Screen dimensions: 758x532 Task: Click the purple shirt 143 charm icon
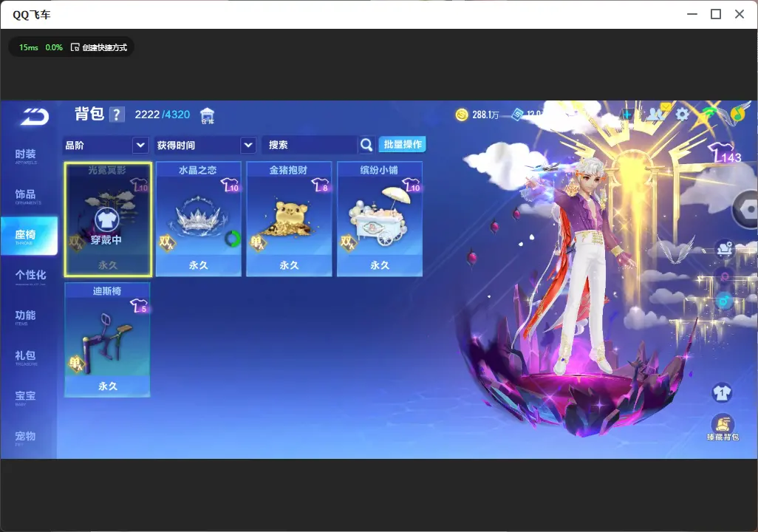pos(725,153)
